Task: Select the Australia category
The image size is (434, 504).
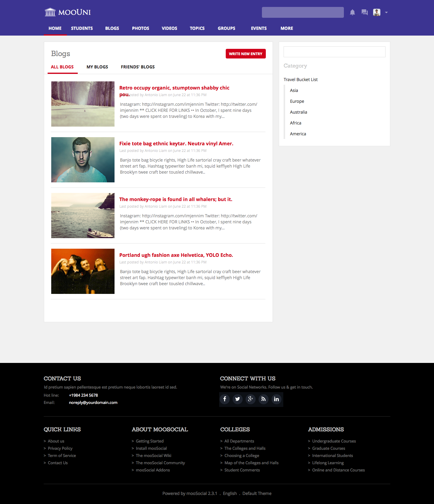Action: coord(298,112)
